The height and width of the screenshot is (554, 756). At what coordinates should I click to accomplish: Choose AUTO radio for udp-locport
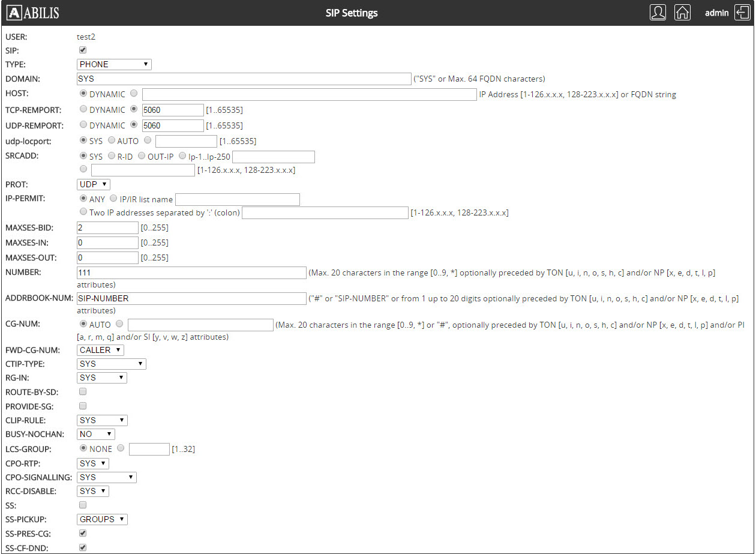click(112, 141)
